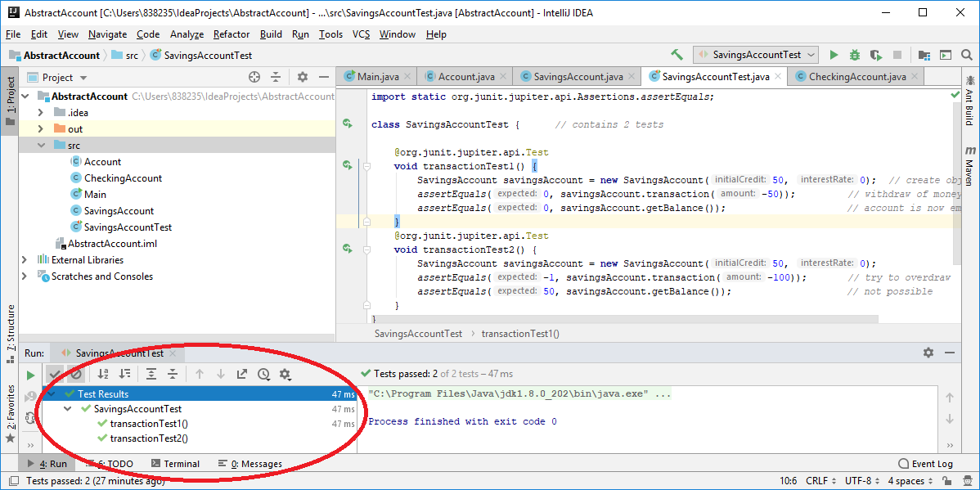Click the src breadcrumb in navigation bar
980x490 pixels.
(x=124, y=55)
